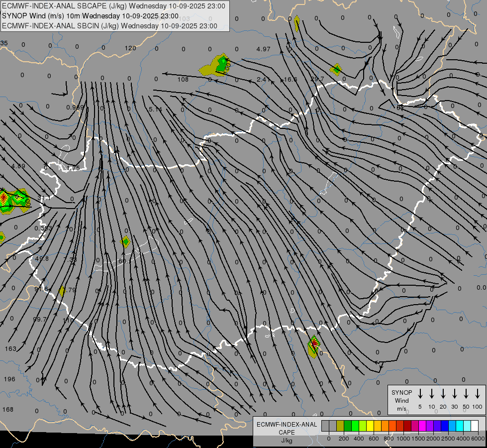Click the SBCIN title line in header
The width and height of the screenshot is (487, 448).
point(109,26)
